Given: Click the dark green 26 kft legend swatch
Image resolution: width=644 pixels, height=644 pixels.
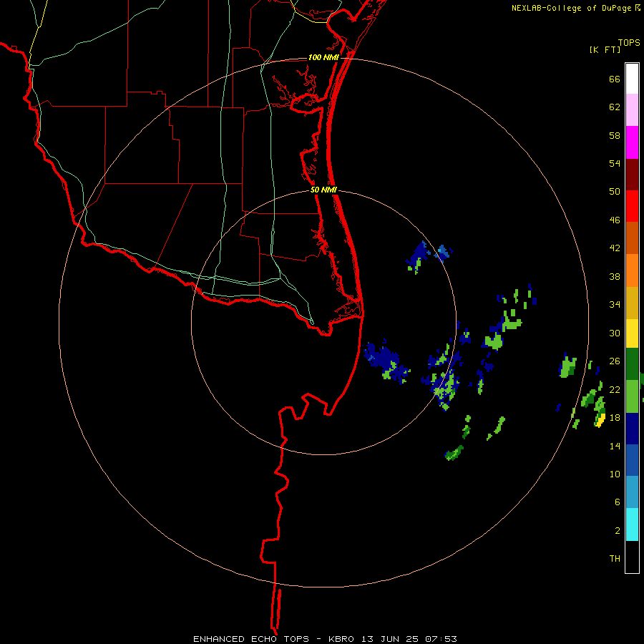Looking at the screenshot, I should (x=632, y=364).
